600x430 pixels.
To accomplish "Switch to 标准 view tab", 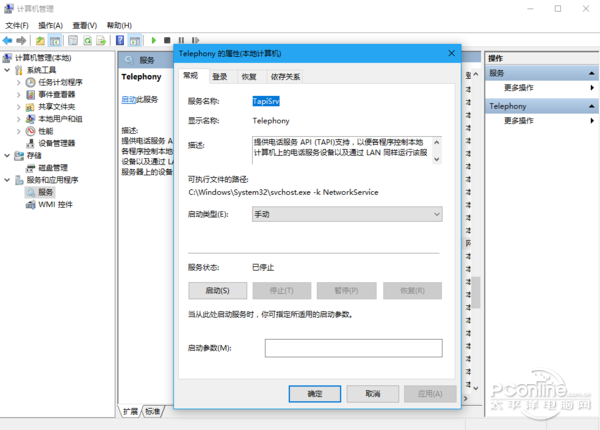I will [152, 411].
